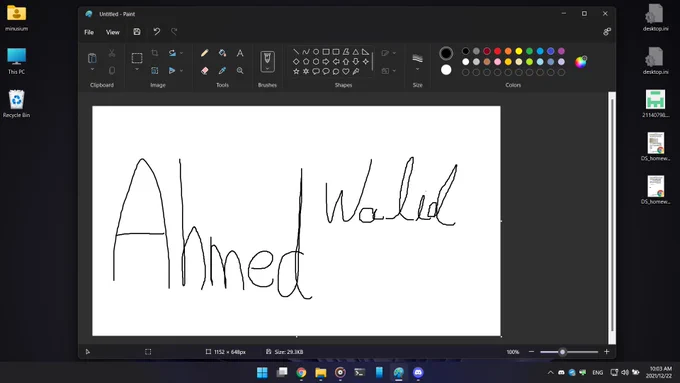The image size is (680, 383).
Task: Click the rectangular Select tool
Action: point(137,58)
